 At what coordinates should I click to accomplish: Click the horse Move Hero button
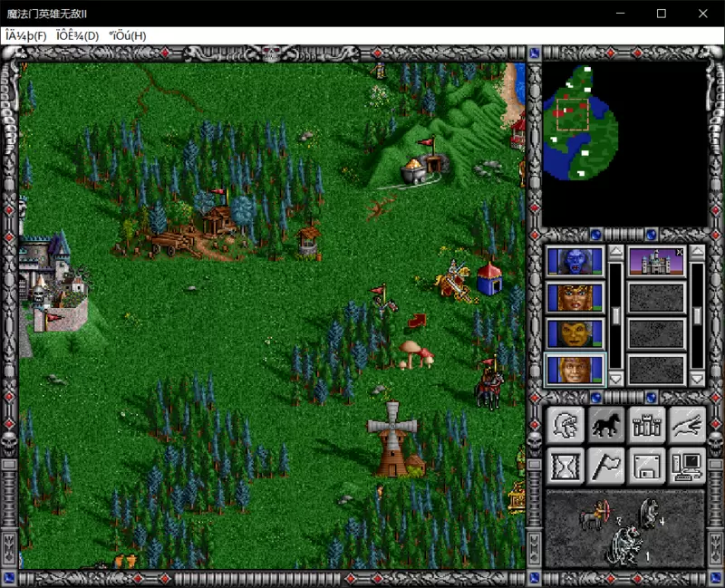tap(606, 424)
